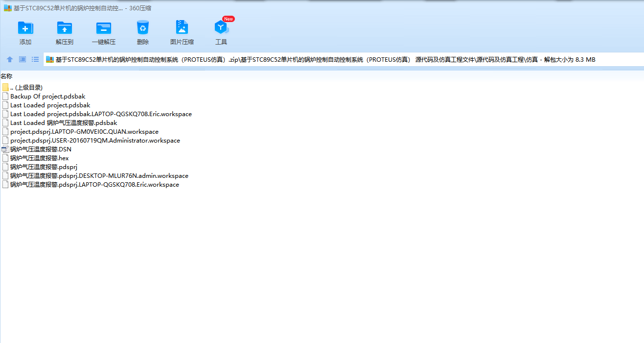The height and width of the screenshot is (343, 644).
Task: Click the 删除 (Delete) recycle icon
Action: pyautogui.click(x=143, y=27)
